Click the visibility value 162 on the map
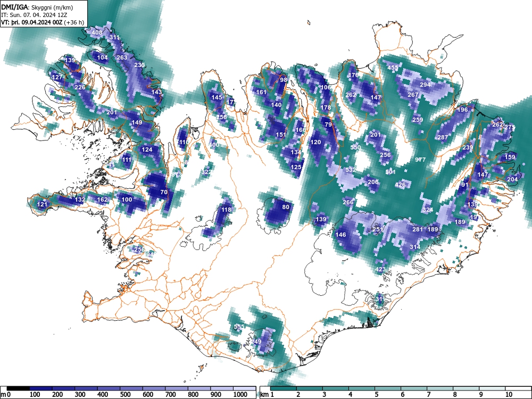The width and height of the screenshot is (532, 399). coord(103,199)
